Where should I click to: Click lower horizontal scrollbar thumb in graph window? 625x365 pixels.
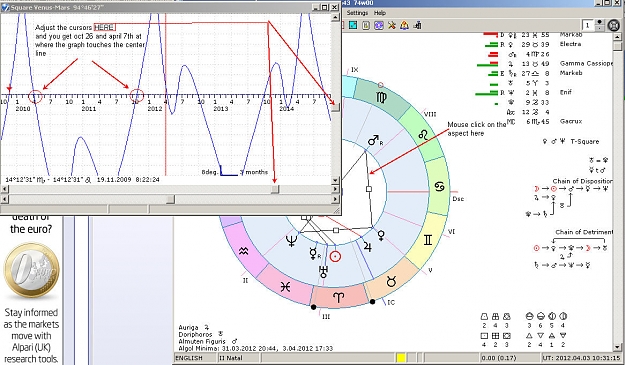pos(170,199)
